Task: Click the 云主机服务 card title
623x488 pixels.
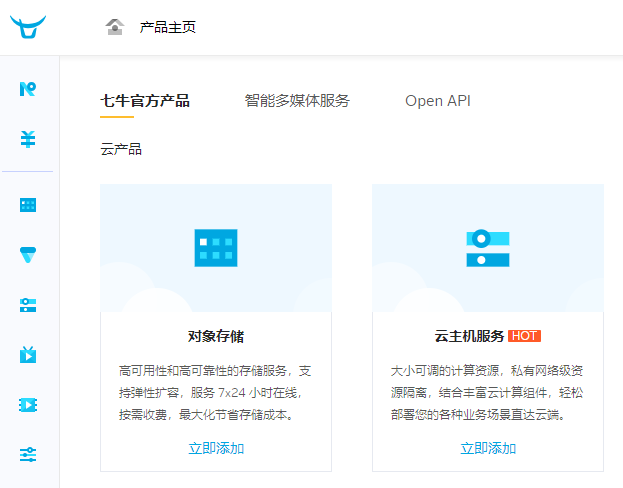Action: click(469, 336)
